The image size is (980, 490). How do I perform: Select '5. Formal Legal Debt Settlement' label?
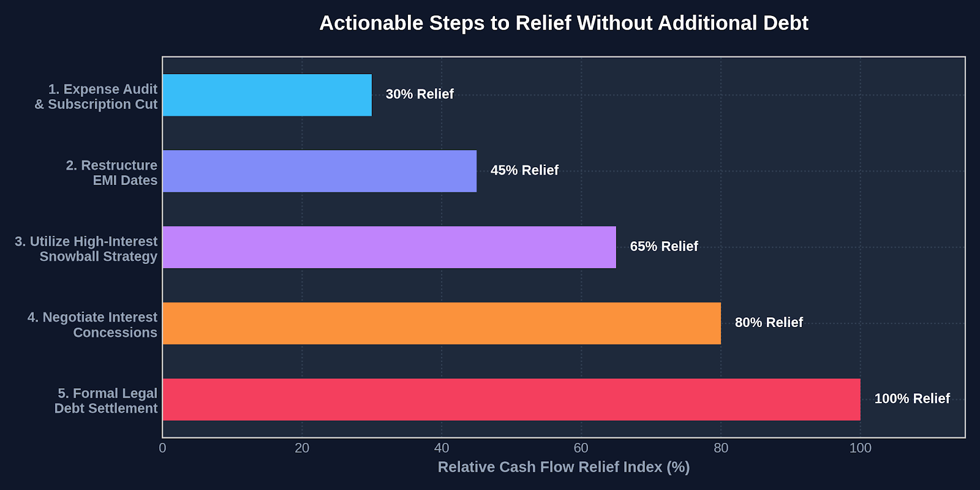pos(106,401)
